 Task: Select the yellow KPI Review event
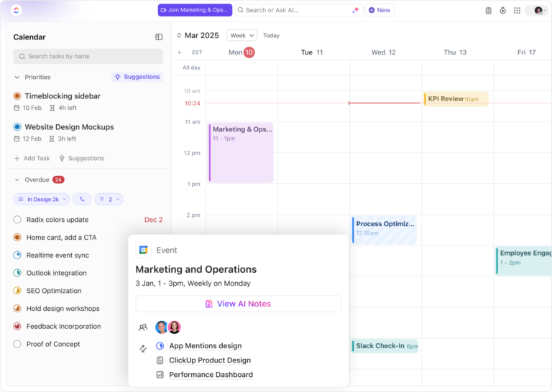[455, 99]
